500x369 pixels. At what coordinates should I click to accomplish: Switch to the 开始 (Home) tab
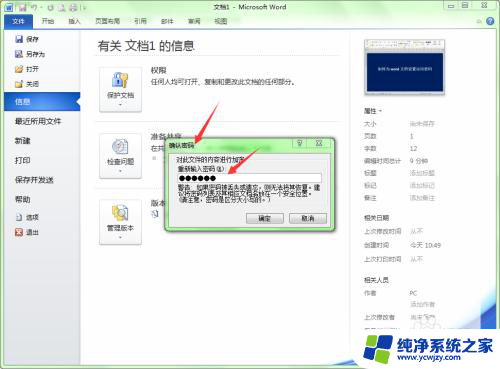(48, 21)
